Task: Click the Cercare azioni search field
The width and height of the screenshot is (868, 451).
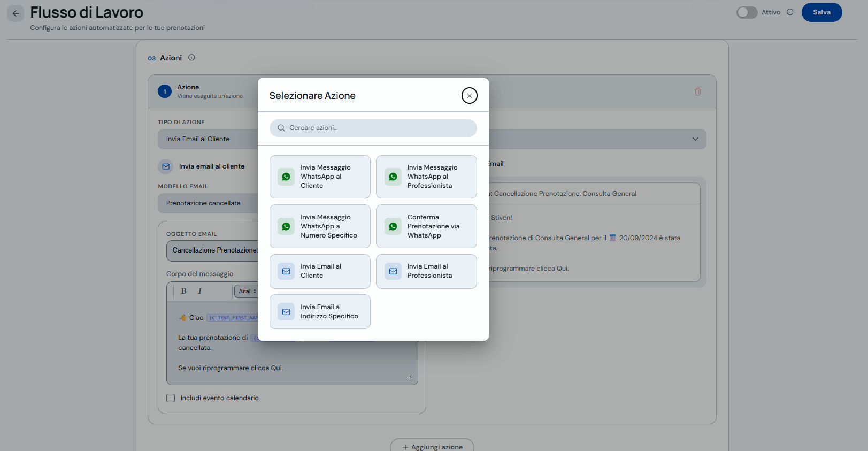Action: pos(373,128)
